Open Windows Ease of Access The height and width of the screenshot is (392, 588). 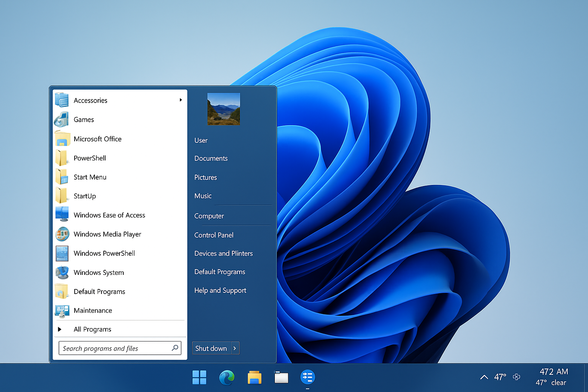coord(109,215)
